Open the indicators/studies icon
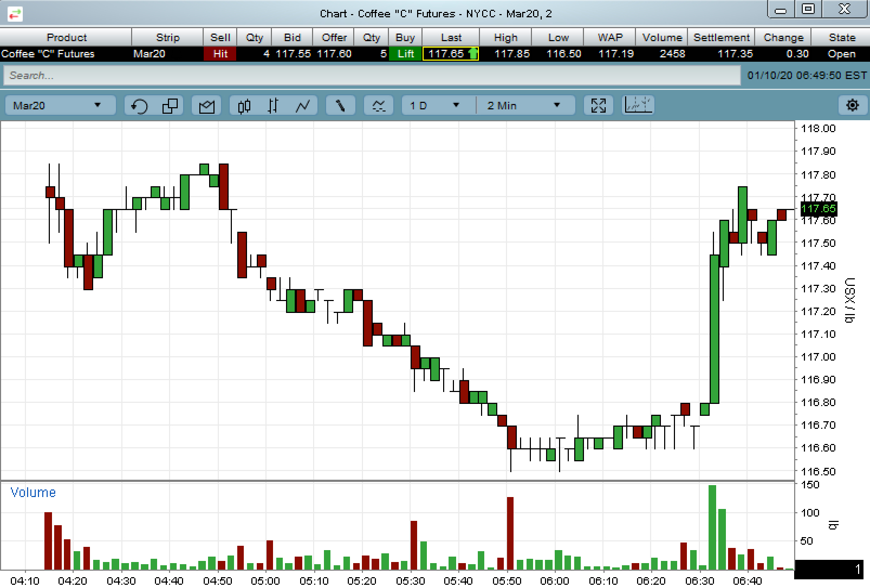Image resolution: width=870 pixels, height=588 pixels. click(x=379, y=106)
